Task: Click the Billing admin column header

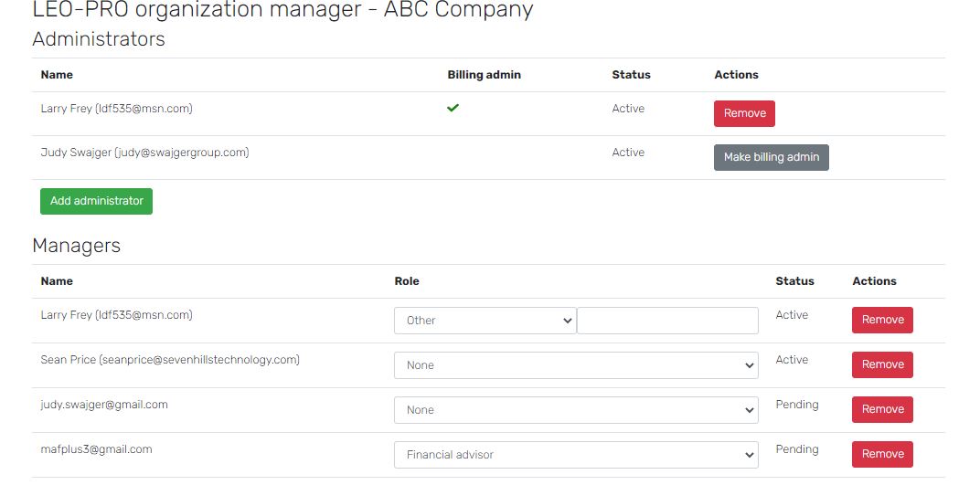Action: click(484, 75)
